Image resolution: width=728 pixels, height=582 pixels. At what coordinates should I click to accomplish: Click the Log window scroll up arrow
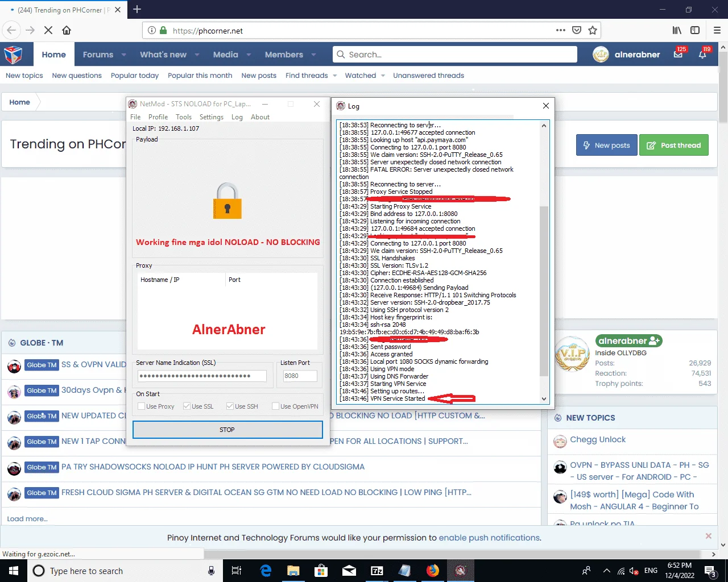pyautogui.click(x=544, y=126)
